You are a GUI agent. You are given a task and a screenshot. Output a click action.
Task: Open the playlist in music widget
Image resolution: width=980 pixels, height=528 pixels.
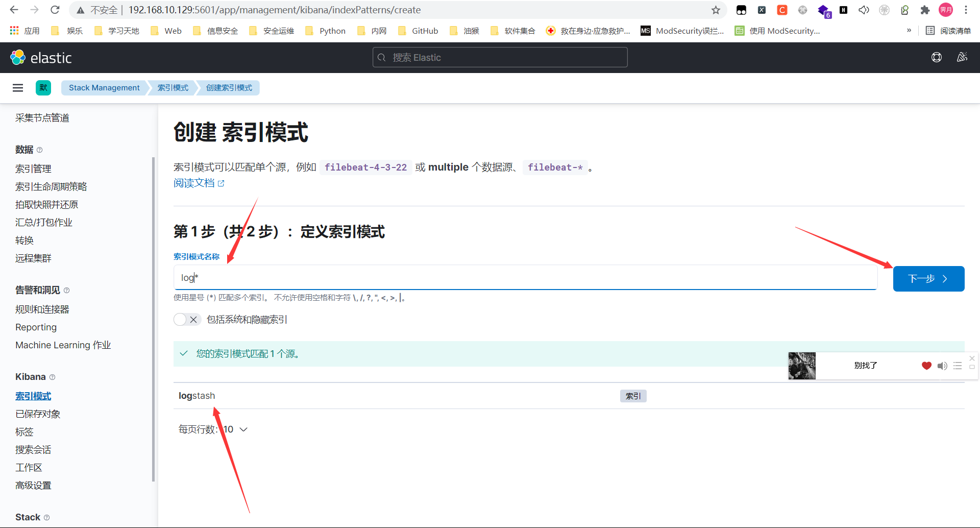click(x=958, y=366)
